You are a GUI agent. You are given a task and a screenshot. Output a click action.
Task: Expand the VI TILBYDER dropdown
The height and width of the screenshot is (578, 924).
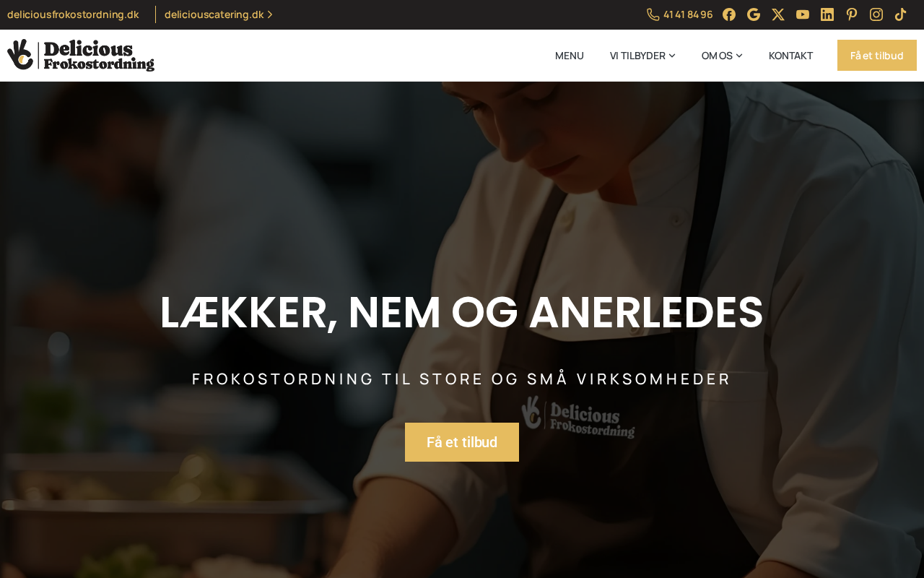coord(642,56)
